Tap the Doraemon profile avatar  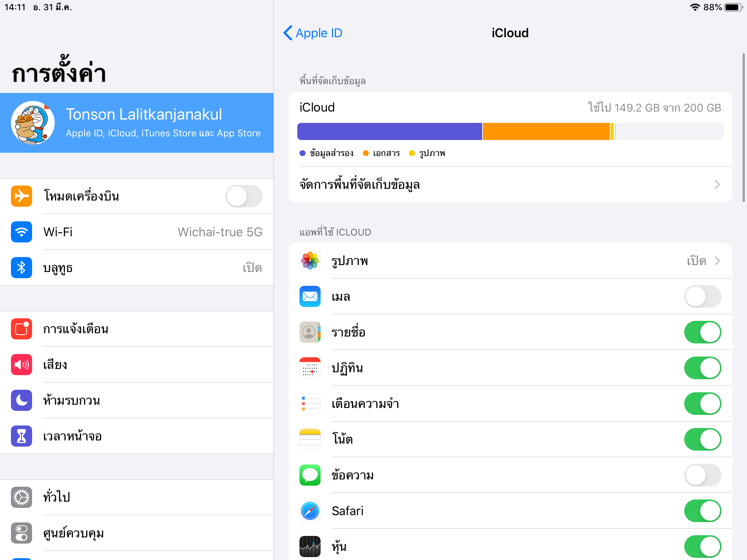pos(33,123)
